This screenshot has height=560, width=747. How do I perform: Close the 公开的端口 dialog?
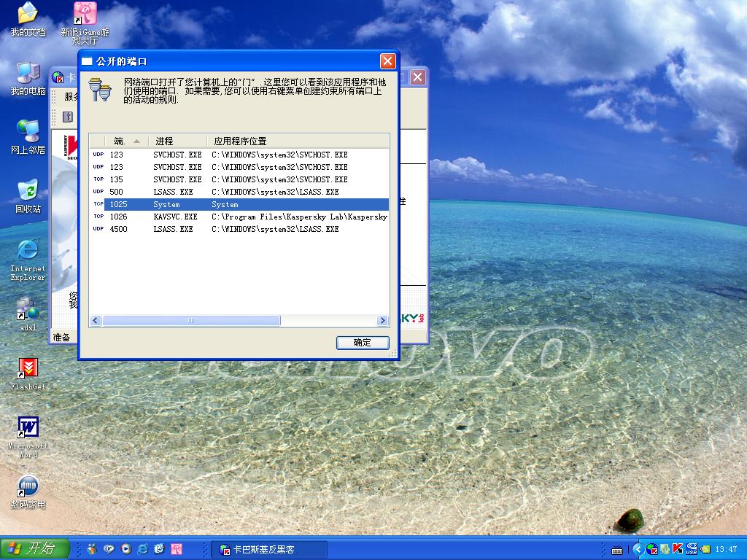(x=388, y=61)
